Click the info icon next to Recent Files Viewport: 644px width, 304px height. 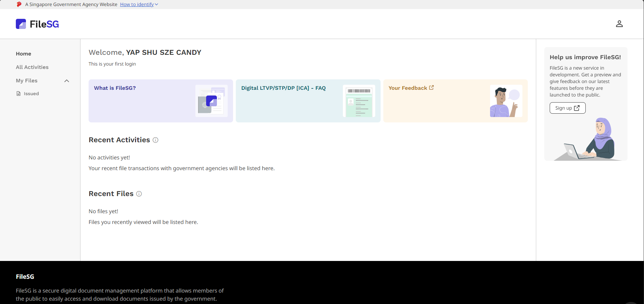click(139, 194)
